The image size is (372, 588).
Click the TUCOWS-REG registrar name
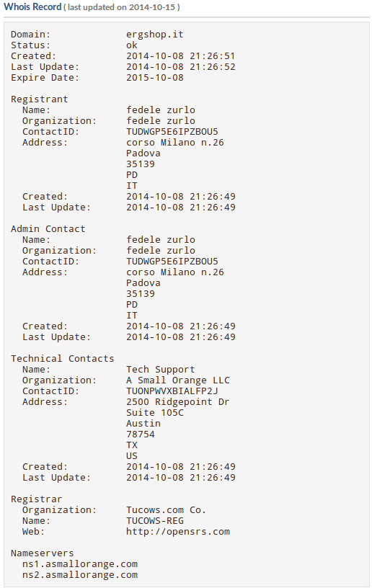click(155, 521)
